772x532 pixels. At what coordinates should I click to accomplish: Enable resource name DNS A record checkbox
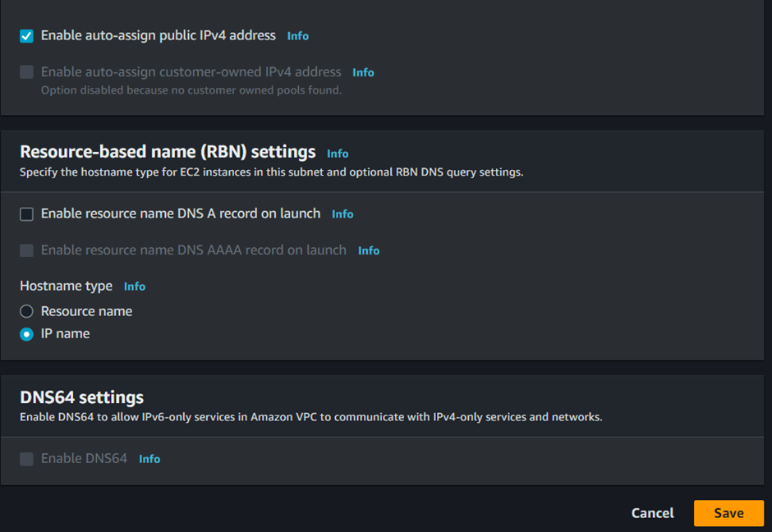tap(26, 214)
